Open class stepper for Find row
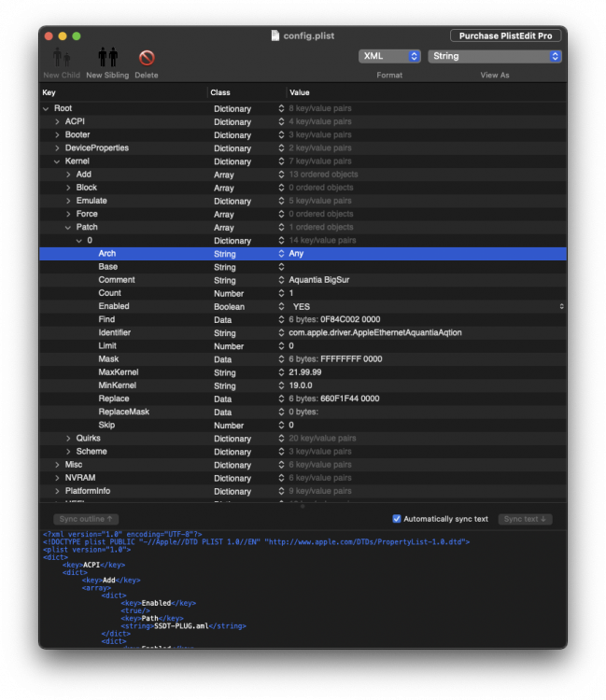 coord(281,319)
